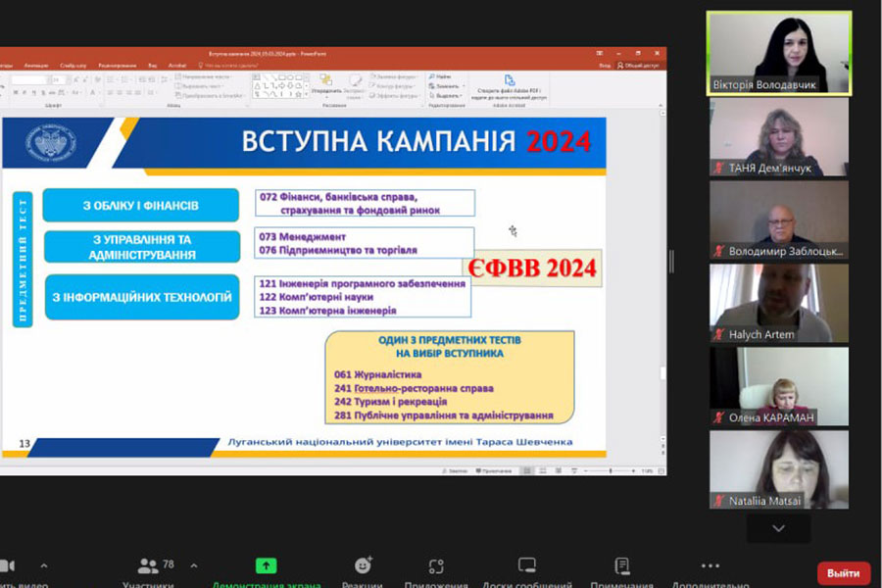
Task: Open the Анимация ribbon tab
Action: [36, 66]
